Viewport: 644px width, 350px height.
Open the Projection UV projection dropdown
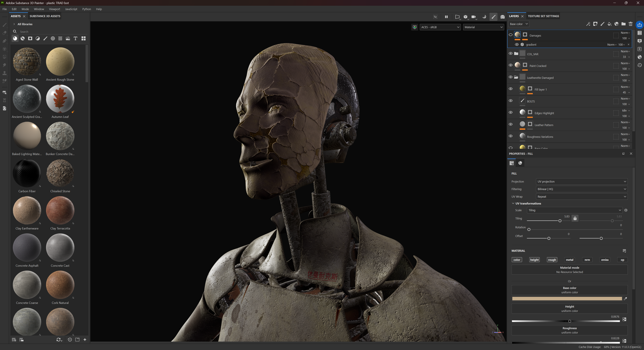click(581, 181)
